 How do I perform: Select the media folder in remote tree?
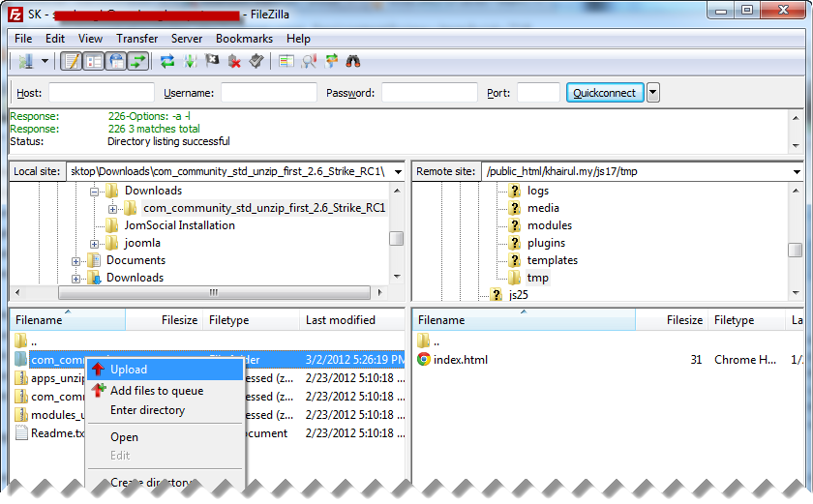tap(543, 208)
